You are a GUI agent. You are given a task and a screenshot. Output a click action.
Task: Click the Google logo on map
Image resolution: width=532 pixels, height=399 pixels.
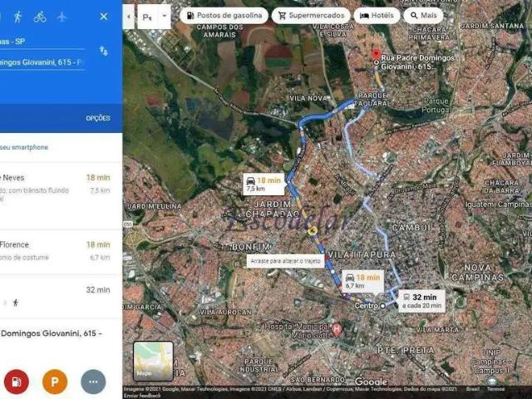coord(371,382)
